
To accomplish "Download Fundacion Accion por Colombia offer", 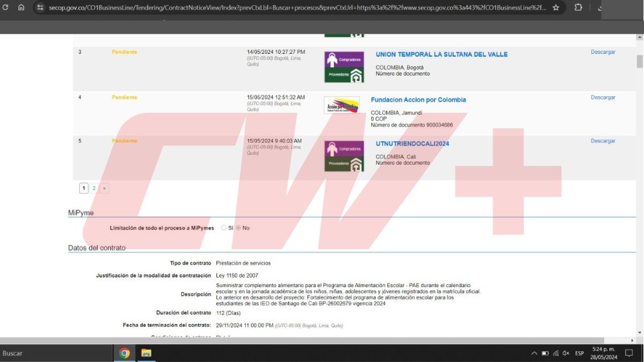I will [x=603, y=98].
